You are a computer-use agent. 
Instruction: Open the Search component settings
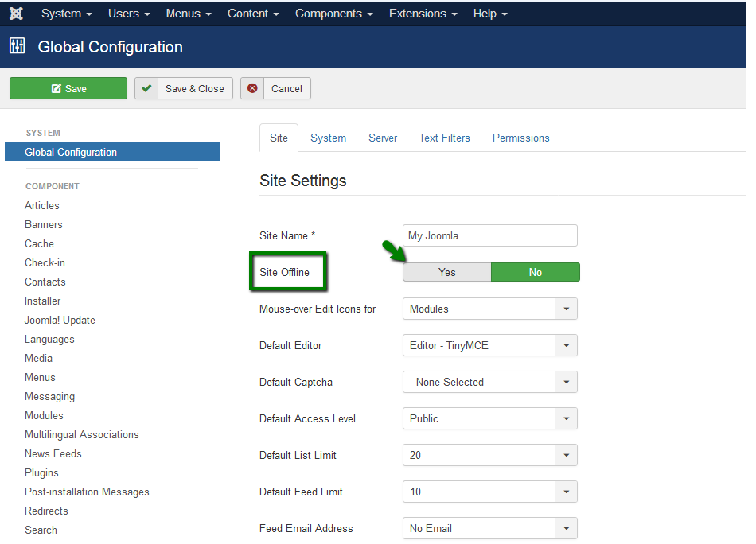(x=41, y=530)
